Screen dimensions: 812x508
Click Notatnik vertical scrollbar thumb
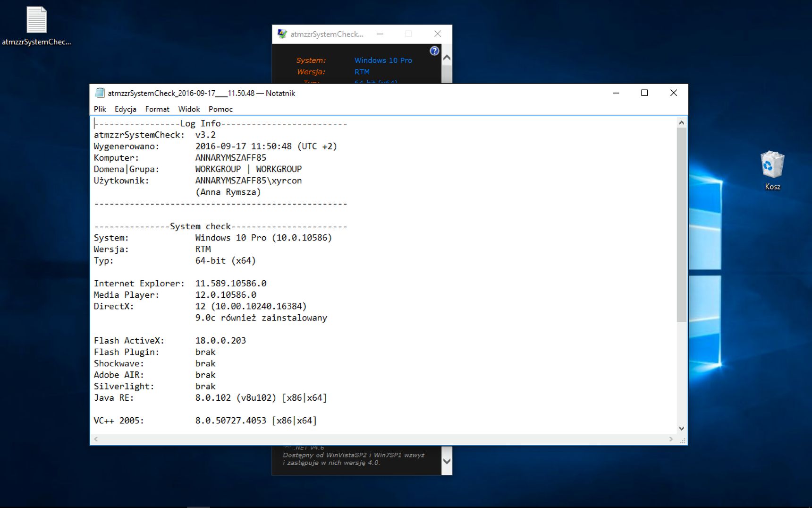click(681, 225)
